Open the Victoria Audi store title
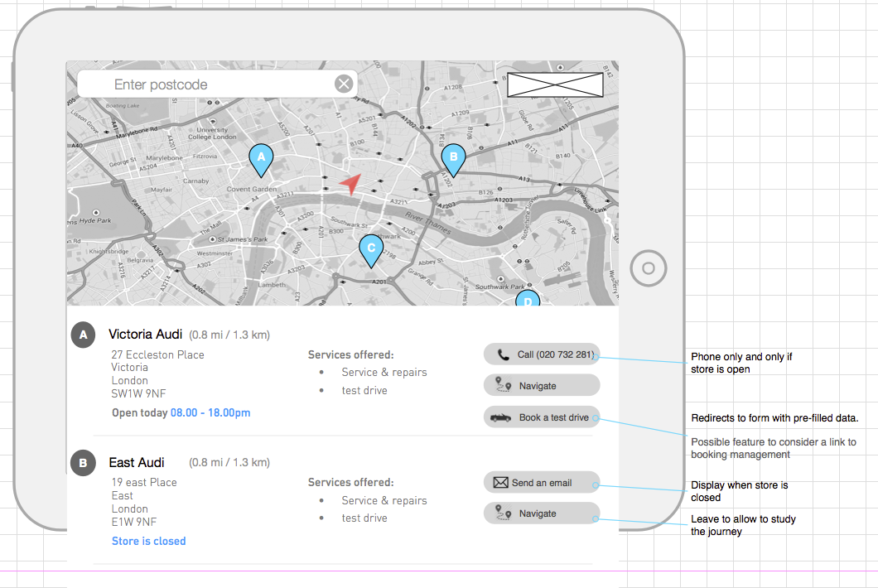 146,335
